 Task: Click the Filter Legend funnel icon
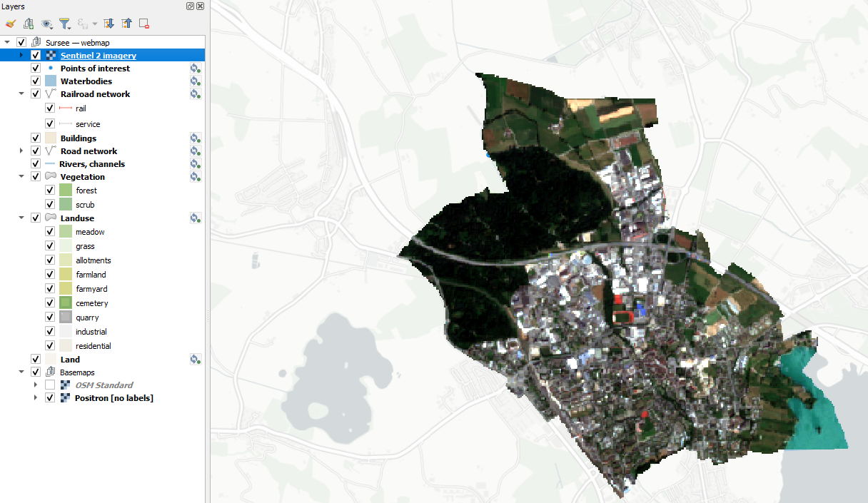tap(64, 24)
